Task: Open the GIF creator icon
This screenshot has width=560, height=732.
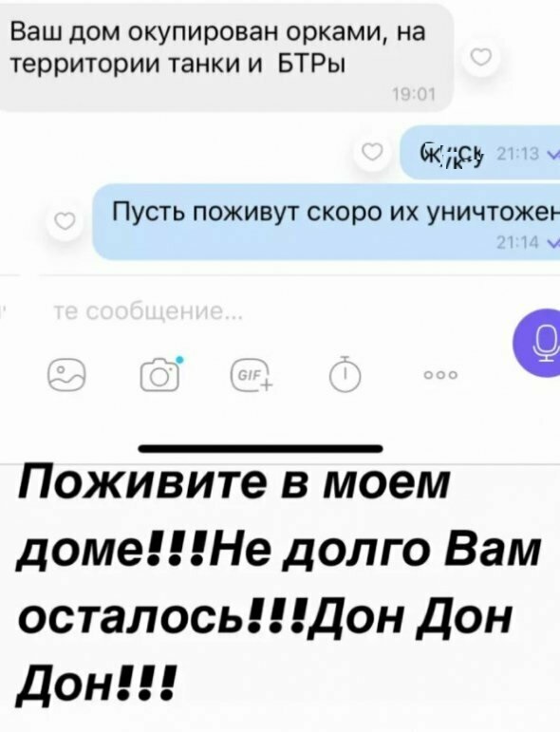Action: (x=252, y=374)
